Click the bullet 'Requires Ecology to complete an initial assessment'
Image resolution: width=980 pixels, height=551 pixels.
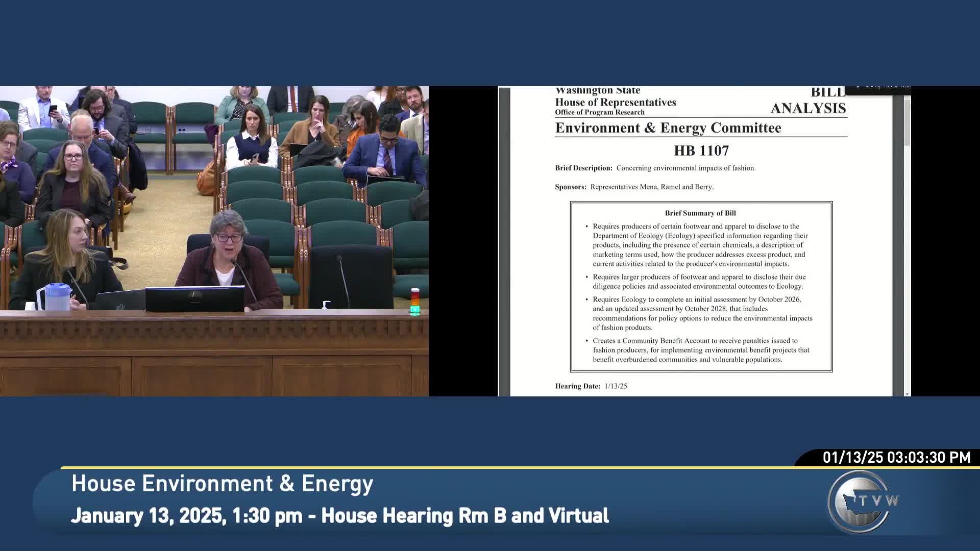[x=699, y=313]
